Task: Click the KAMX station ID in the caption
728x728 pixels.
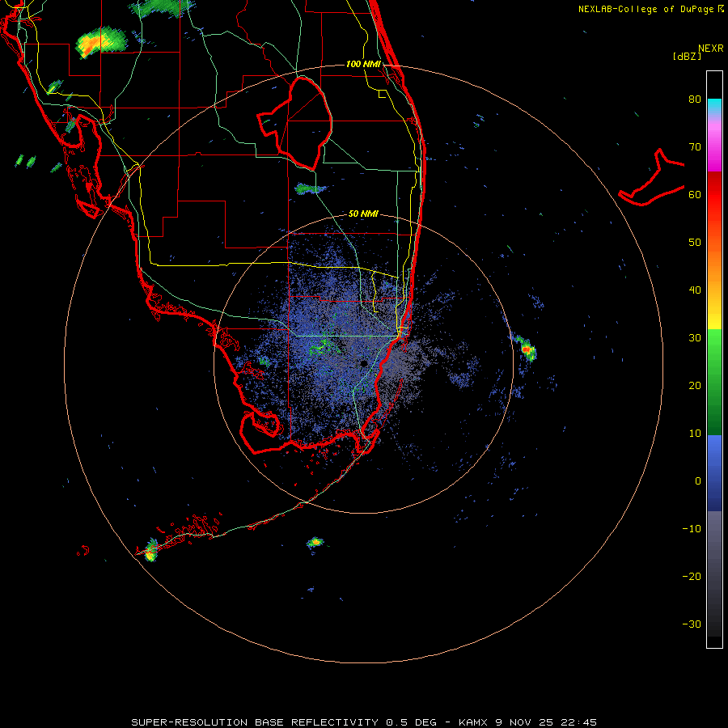Action: click(x=473, y=722)
